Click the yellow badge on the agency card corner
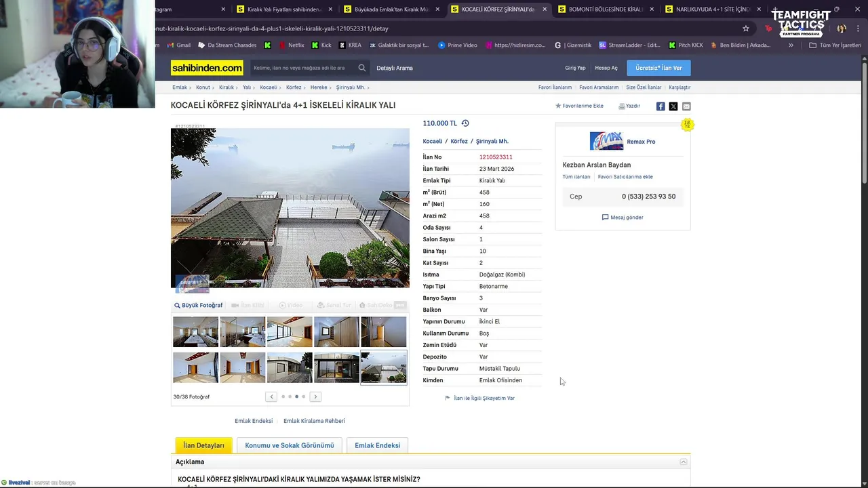This screenshot has height=488, width=868. coord(687,125)
